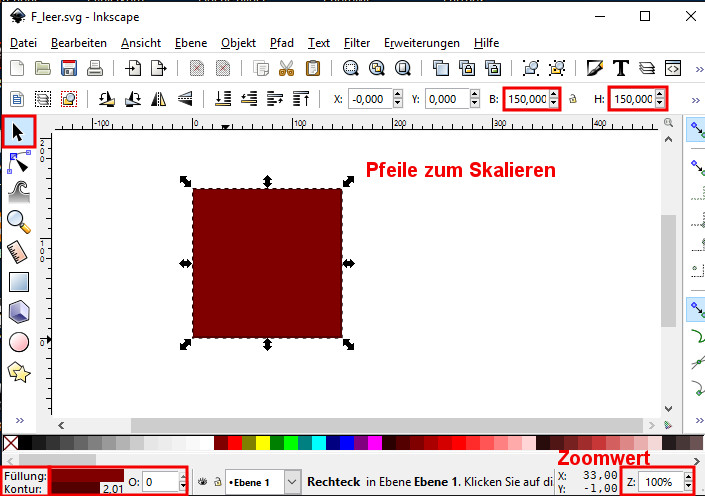Click the canvas vertical scrollbar thumb
The width and height of the screenshot is (705, 496).
(x=669, y=271)
